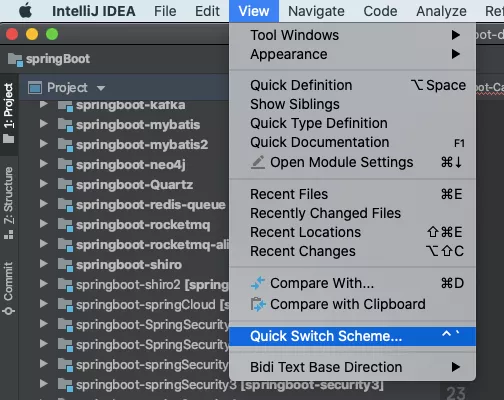Expand springboot-shiro module

(43, 264)
